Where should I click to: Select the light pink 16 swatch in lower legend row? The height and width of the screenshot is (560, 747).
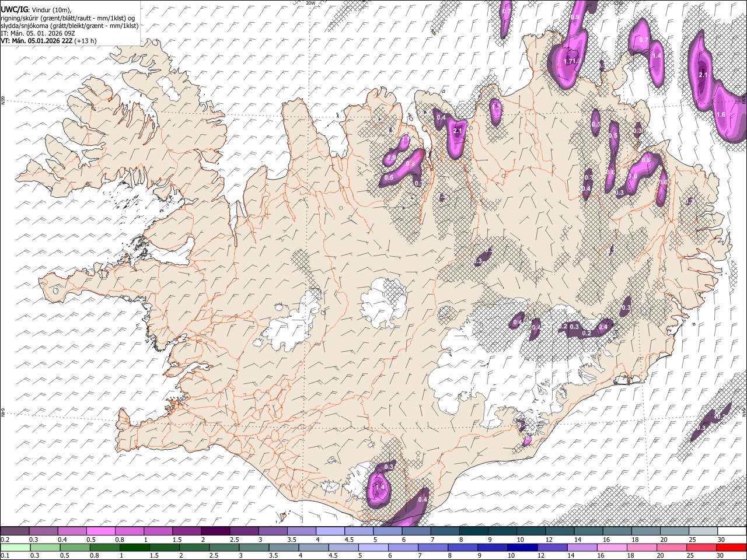pyautogui.click(x=612, y=547)
